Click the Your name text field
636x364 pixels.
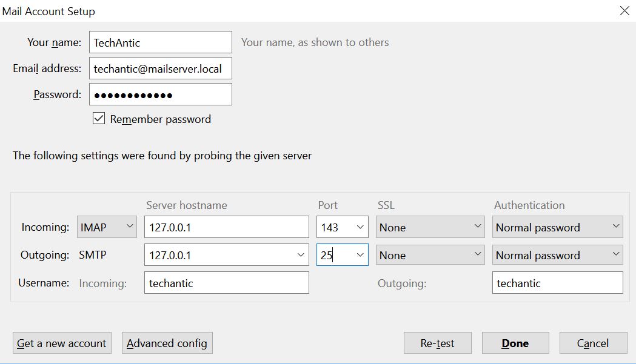coord(160,42)
